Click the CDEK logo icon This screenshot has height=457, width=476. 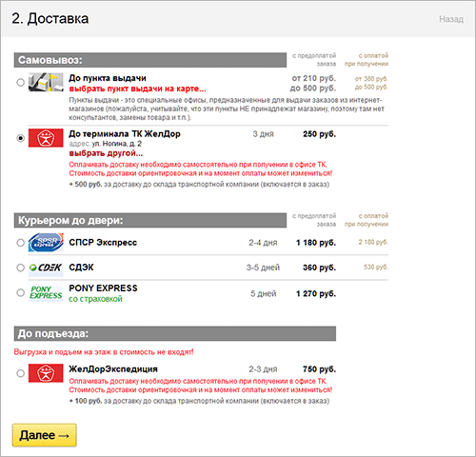tap(46, 268)
